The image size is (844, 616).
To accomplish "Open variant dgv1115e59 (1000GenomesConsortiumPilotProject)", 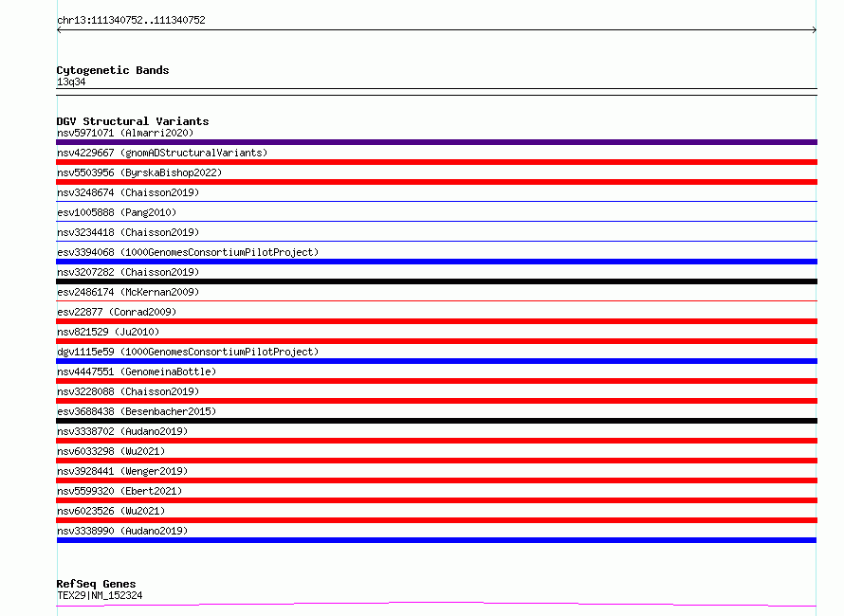I will 188,352.
